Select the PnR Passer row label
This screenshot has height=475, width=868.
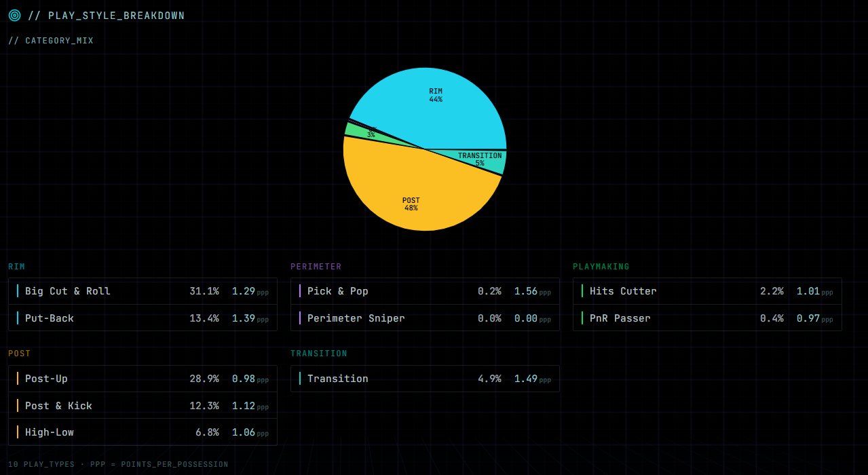pos(620,318)
